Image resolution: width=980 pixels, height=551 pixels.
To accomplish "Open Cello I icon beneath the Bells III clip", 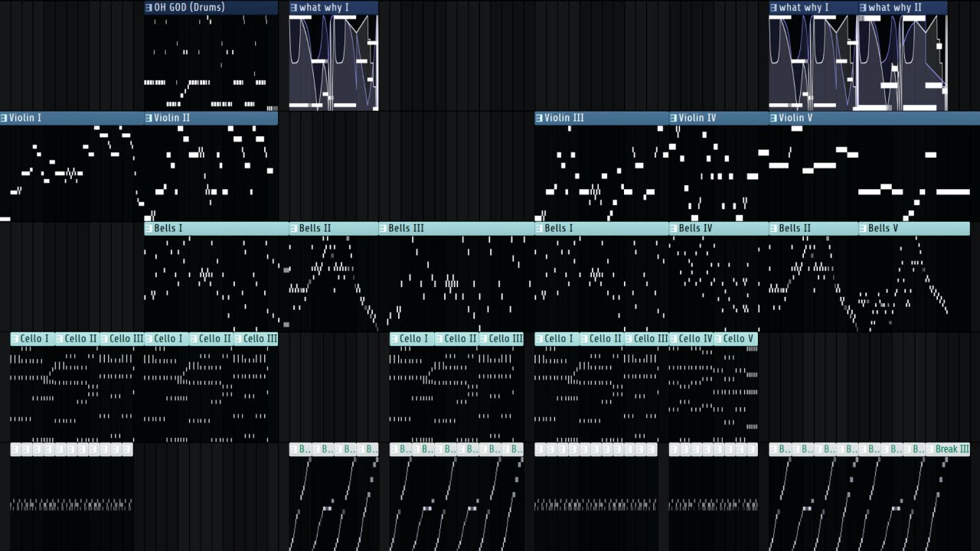I will pyautogui.click(x=394, y=338).
